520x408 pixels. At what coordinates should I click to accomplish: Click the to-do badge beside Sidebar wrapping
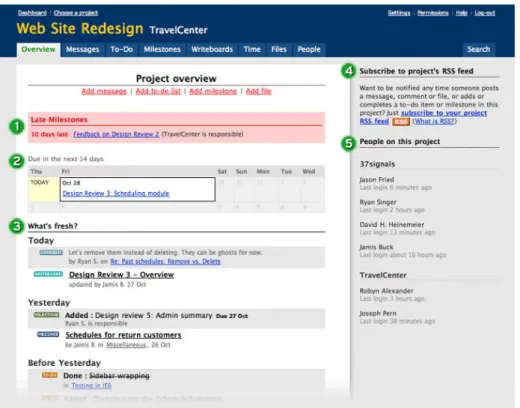(50, 375)
